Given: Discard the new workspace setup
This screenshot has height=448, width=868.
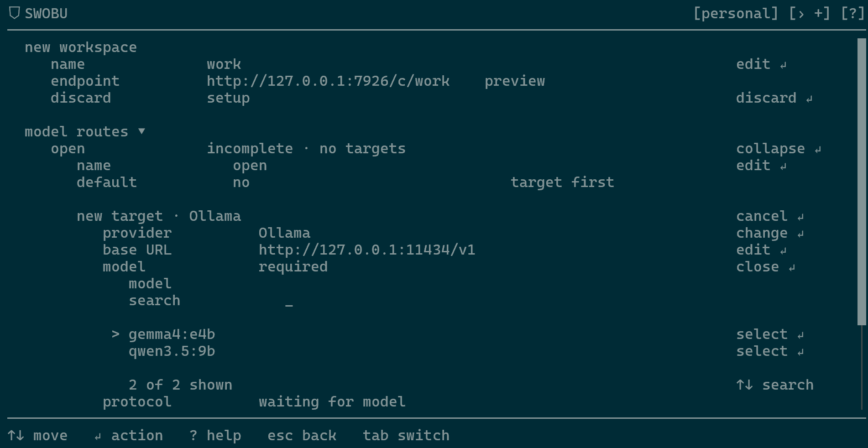Looking at the screenshot, I should [x=774, y=98].
